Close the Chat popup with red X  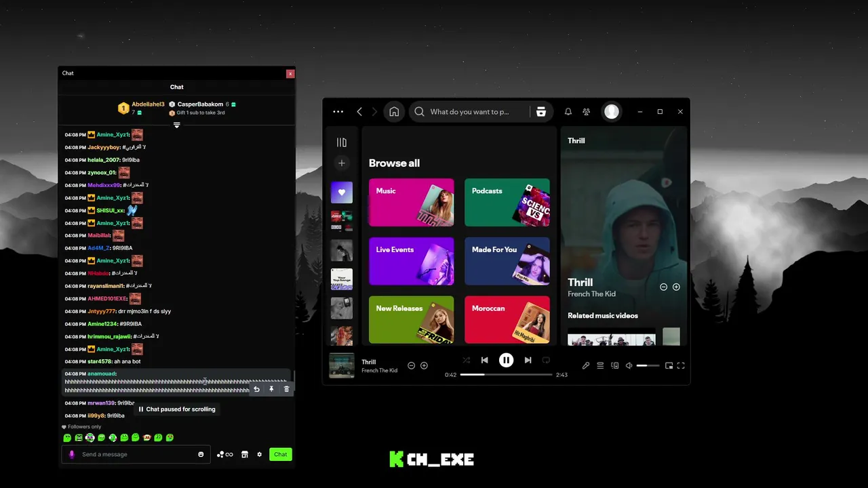pos(290,73)
